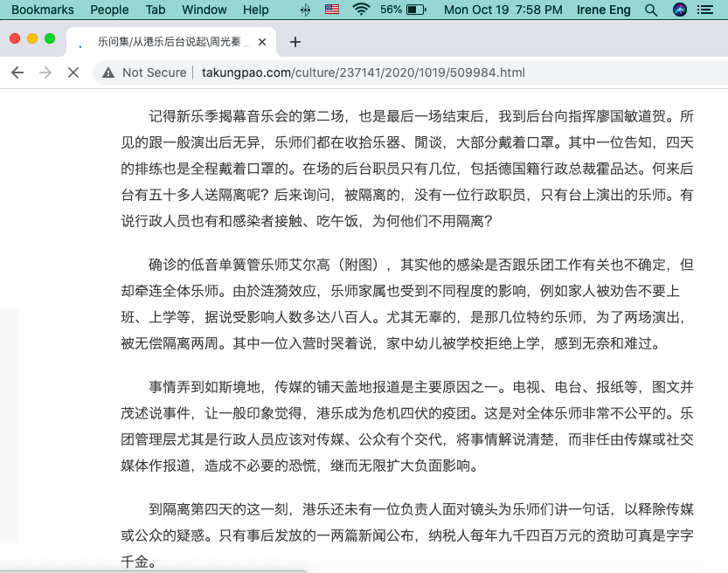Open the battery 56% status menu
Screen dimensions: 728x573
(404, 10)
